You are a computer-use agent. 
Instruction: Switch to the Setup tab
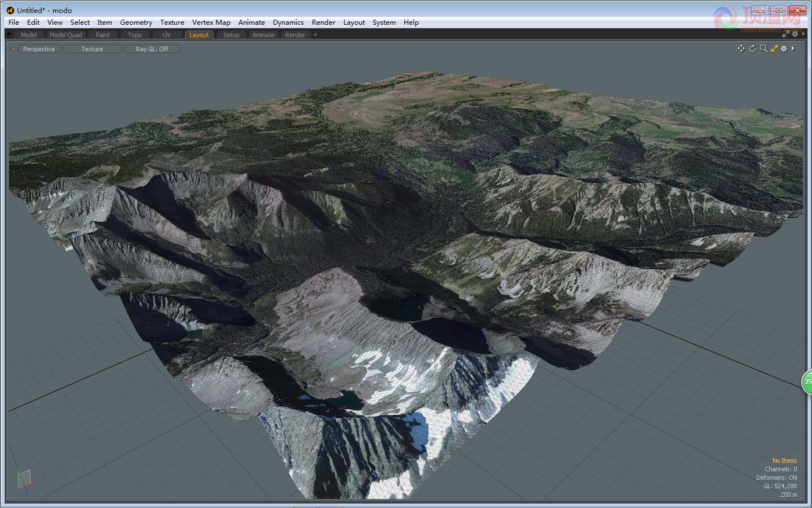pos(231,35)
